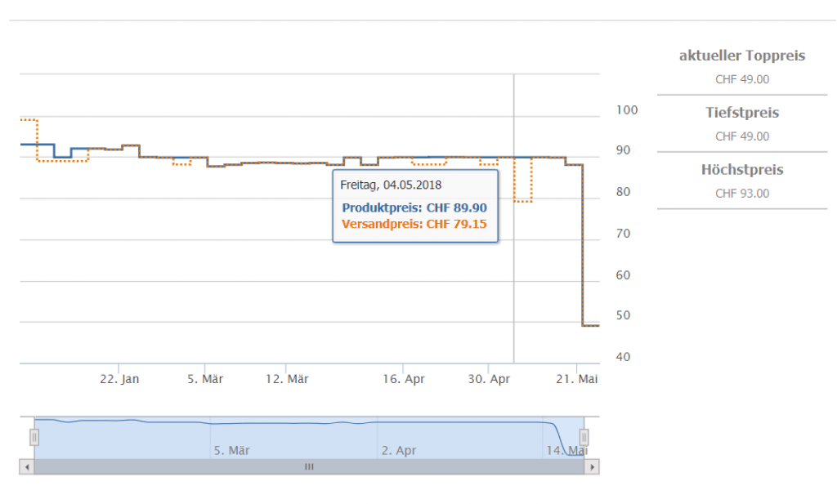Image resolution: width=837 pixels, height=504 pixels.
Task: Click the CHF 49.00 value under Tiefstpreis
Action: [742, 136]
